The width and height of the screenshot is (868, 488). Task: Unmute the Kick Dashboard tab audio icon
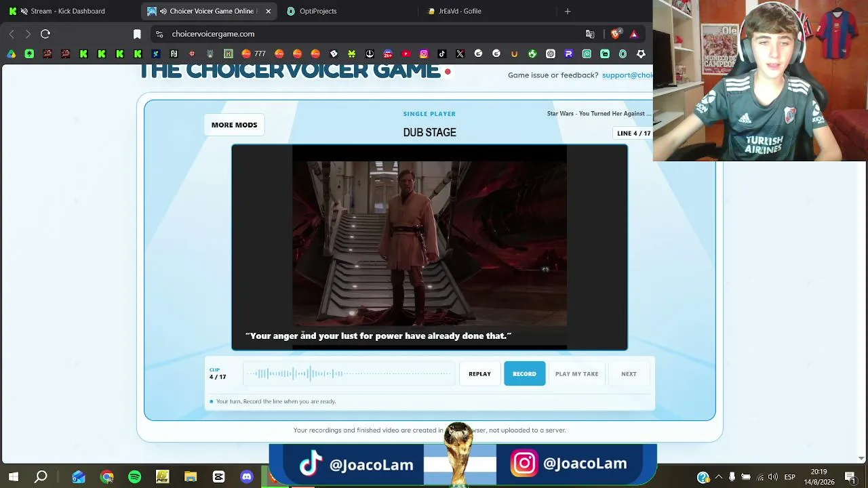[24, 11]
